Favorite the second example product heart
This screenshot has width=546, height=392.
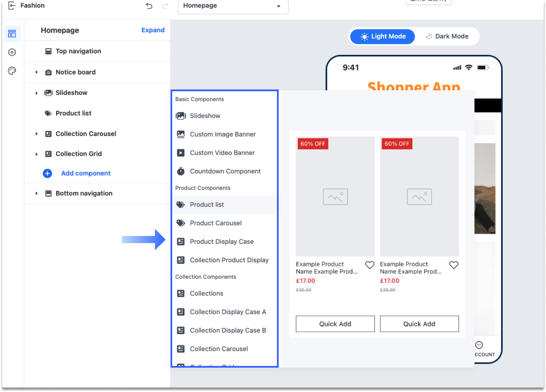tap(454, 265)
